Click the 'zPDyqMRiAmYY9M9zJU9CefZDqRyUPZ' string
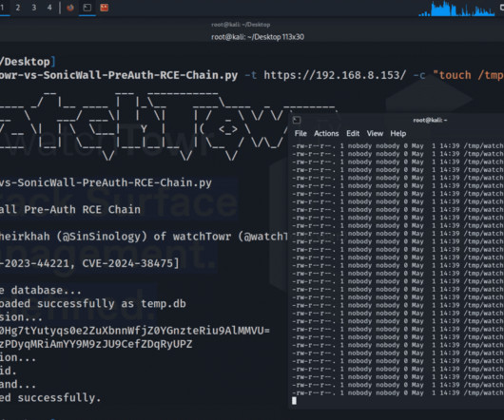Screen dimensions: 504x420 [96, 344]
